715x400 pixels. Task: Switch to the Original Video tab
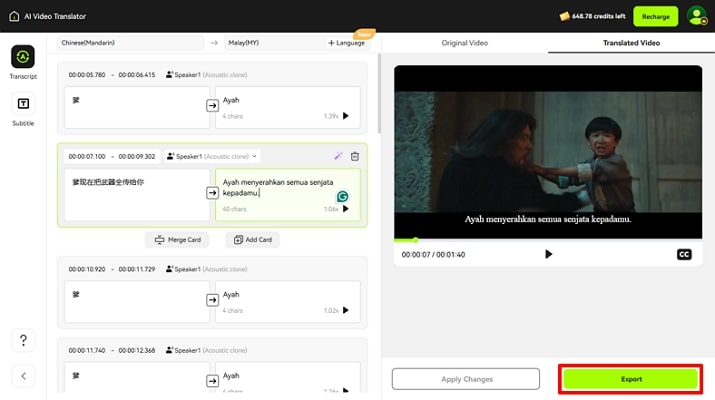click(465, 43)
